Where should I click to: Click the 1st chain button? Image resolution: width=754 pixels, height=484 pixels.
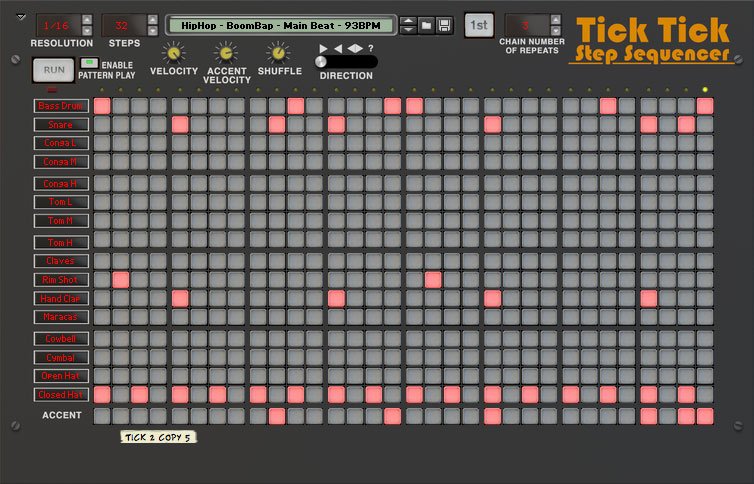click(479, 25)
